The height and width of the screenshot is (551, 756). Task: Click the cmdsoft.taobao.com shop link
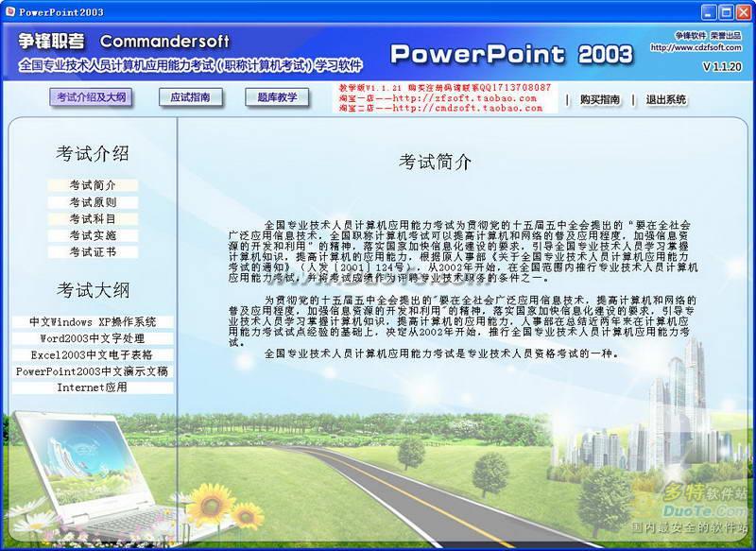(468, 108)
